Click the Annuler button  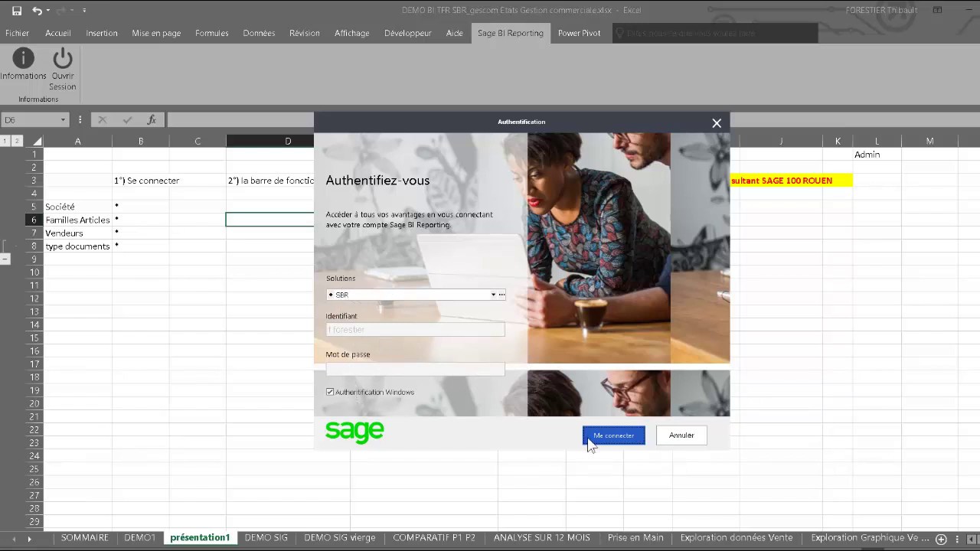click(x=681, y=435)
